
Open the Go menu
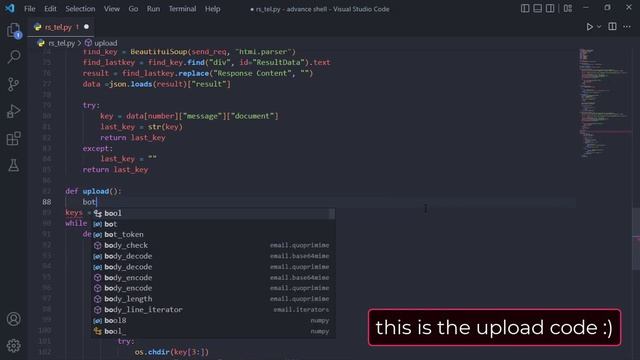(133, 9)
